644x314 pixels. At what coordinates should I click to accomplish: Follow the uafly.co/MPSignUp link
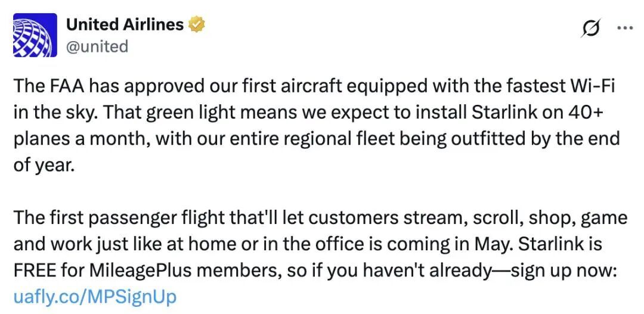pyautogui.click(x=95, y=296)
